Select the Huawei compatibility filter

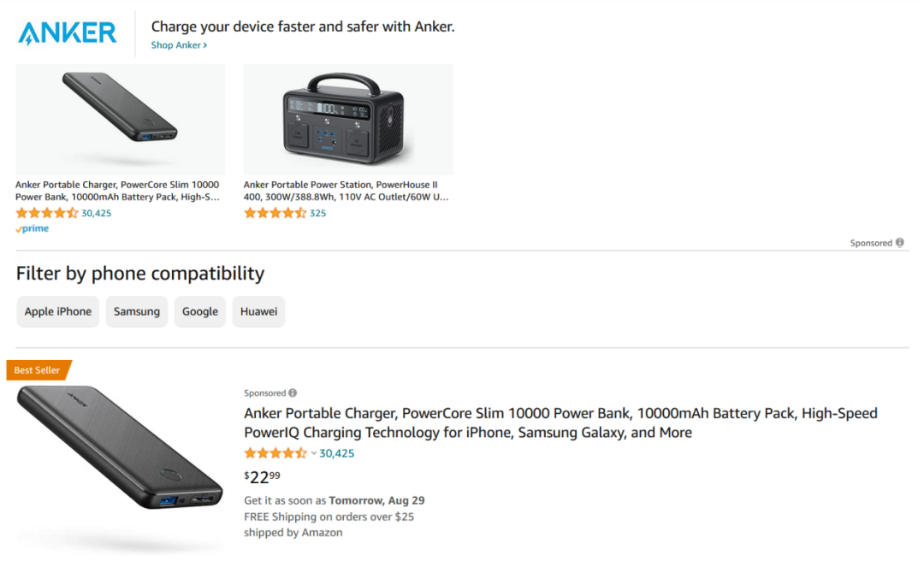tap(258, 312)
